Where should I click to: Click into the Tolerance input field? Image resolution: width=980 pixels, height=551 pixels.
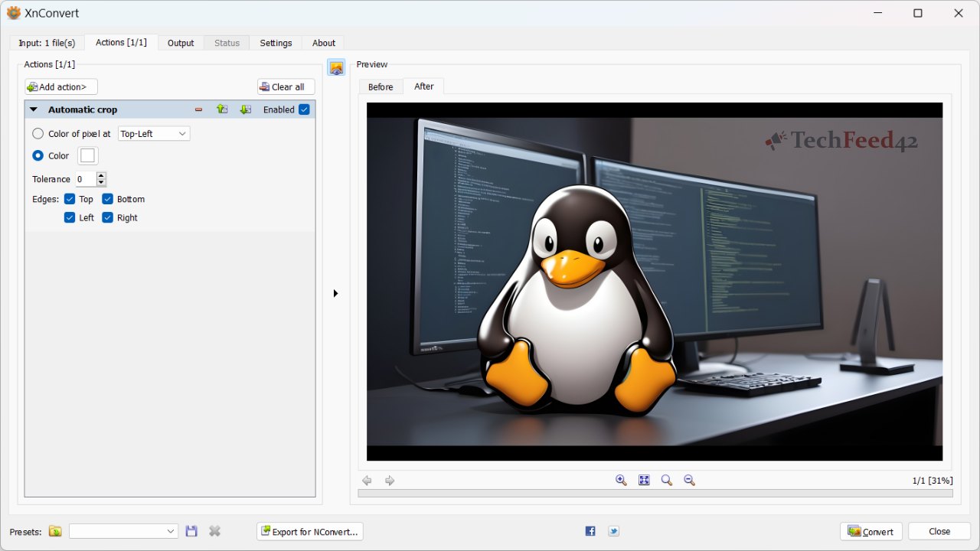86,179
